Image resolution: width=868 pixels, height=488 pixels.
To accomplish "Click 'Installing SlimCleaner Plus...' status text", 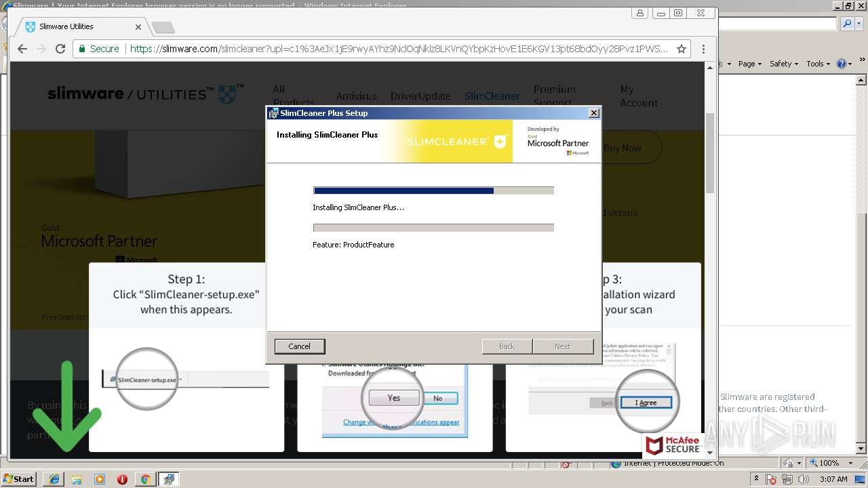I will [358, 207].
